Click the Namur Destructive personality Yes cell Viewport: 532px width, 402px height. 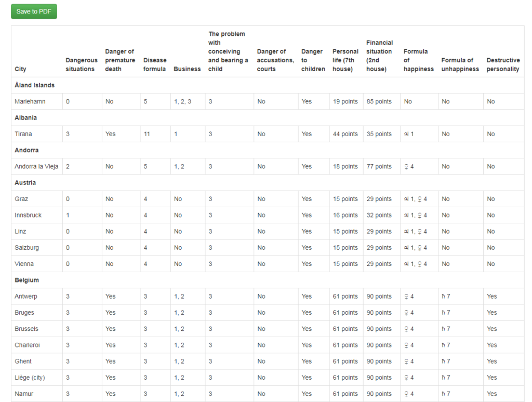coord(491,394)
